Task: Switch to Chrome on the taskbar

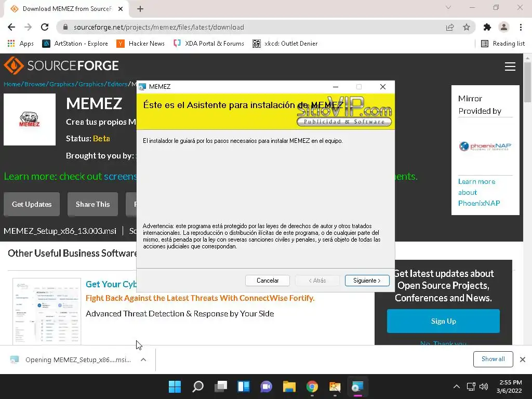Action: tap(312, 387)
